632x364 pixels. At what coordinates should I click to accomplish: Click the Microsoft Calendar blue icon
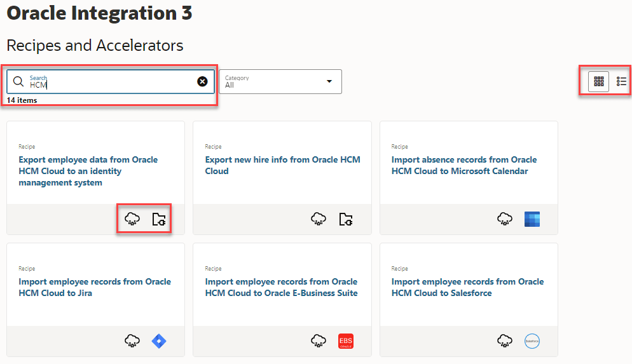point(532,219)
